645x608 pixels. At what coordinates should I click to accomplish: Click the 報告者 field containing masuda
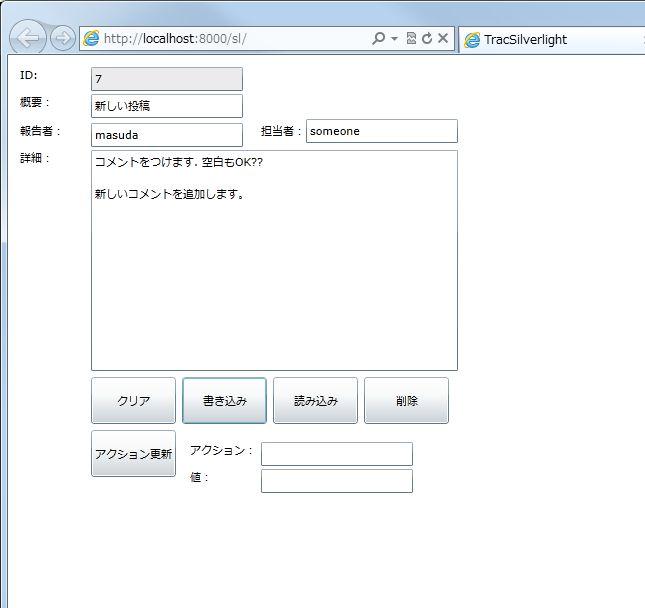pos(167,135)
